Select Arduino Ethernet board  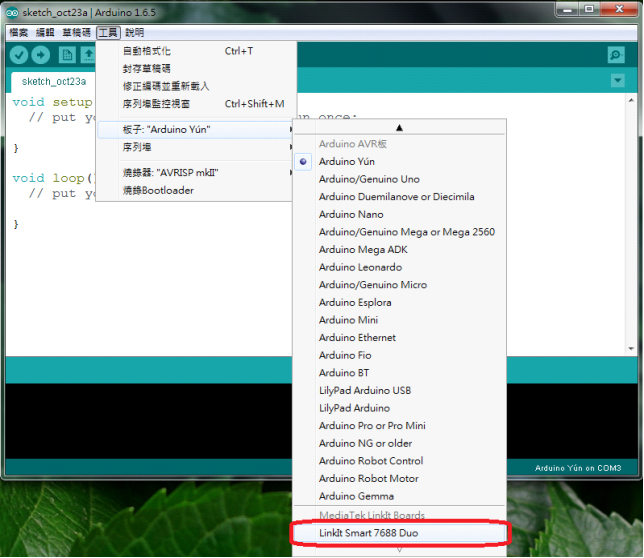(399, 338)
